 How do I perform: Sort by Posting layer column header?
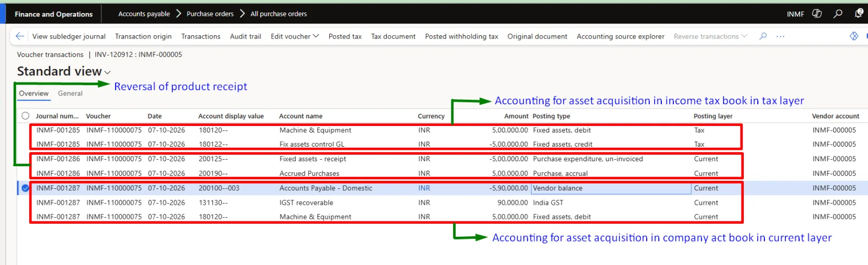click(713, 116)
